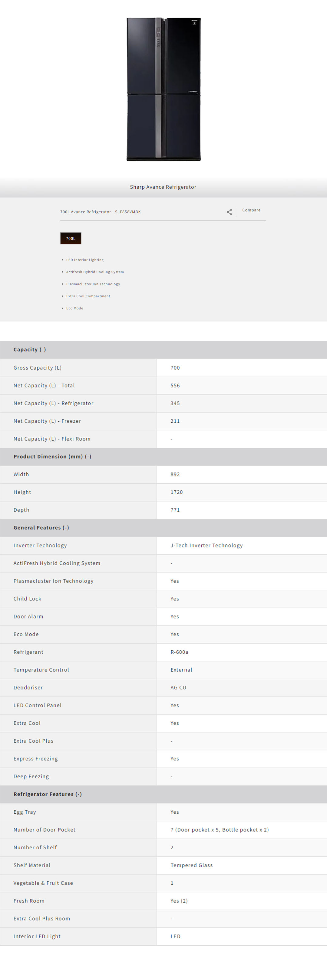This screenshot has height=980, width=327.
Task: Click the product title with model SJF858VMBK
Action: tap(101, 212)
